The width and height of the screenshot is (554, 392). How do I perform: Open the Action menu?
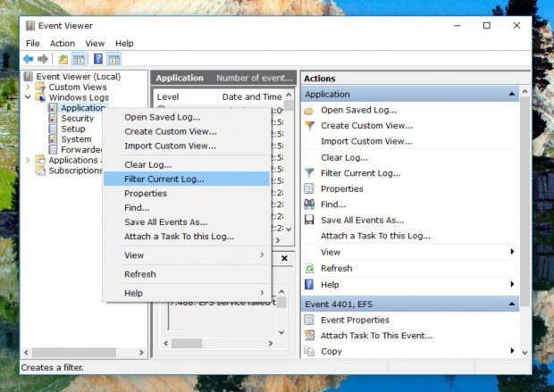63,43
